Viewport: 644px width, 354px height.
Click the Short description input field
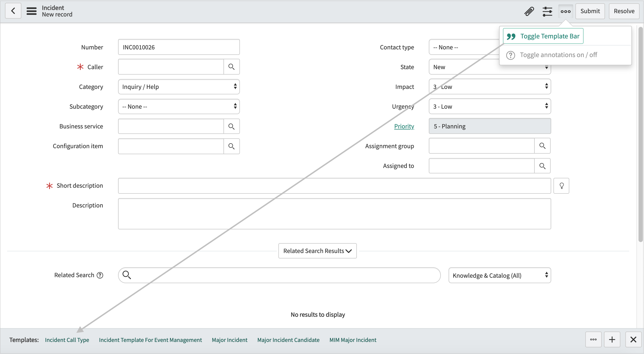click(x=334, y=185)
